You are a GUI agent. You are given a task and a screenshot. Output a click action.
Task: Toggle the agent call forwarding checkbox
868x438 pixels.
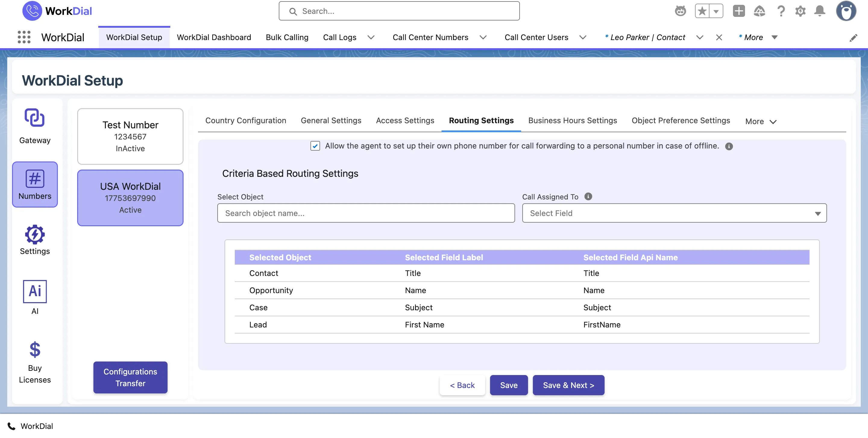315,146
